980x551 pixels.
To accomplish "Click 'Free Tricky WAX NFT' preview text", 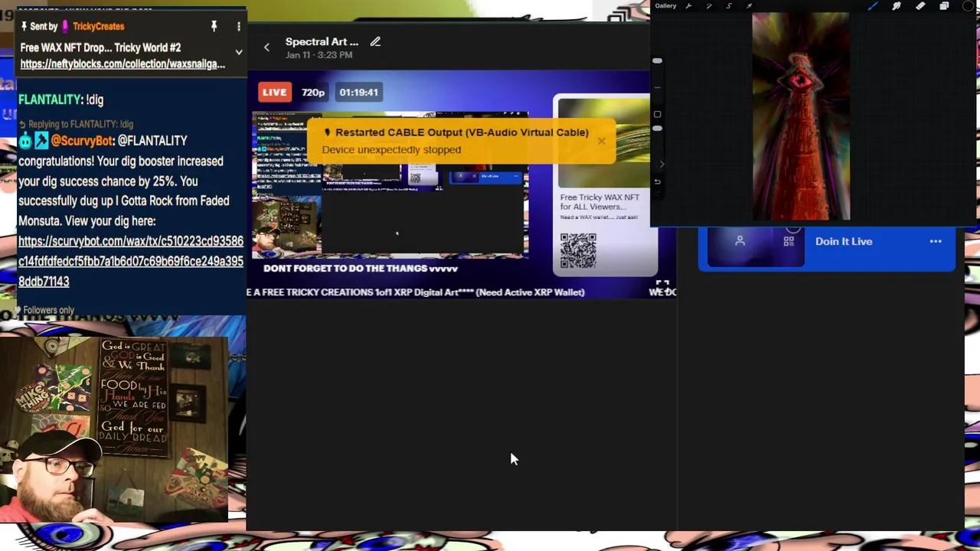I will click(x=599, y=202).
